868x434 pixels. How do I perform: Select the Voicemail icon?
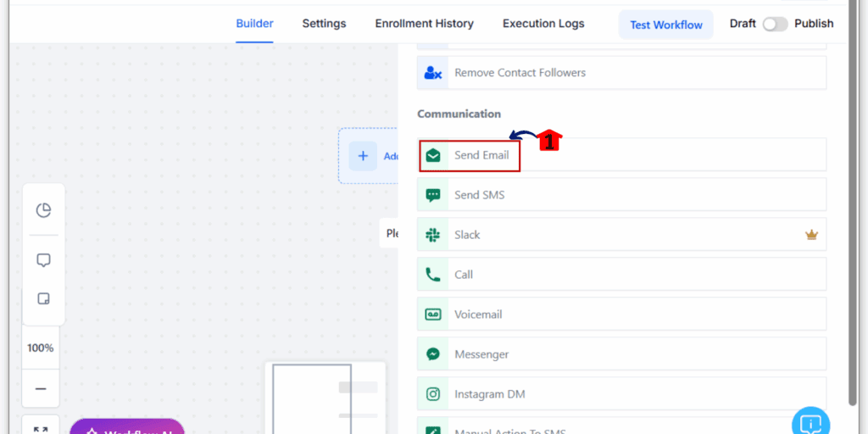point(433,314)
